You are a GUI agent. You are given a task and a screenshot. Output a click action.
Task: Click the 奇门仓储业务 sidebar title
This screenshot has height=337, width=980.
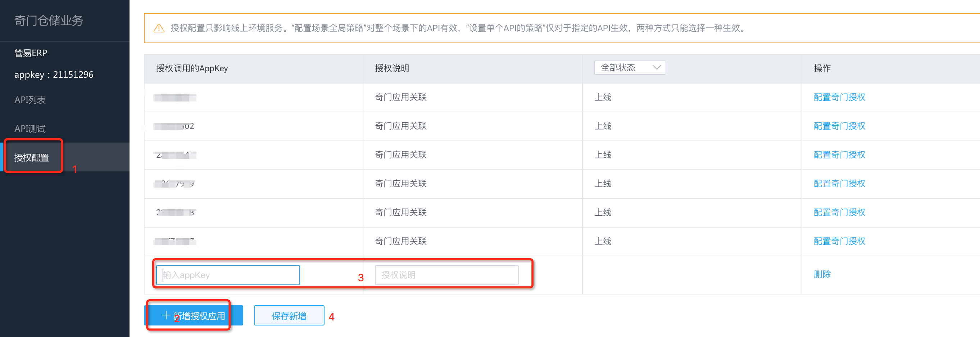point(49,21)
